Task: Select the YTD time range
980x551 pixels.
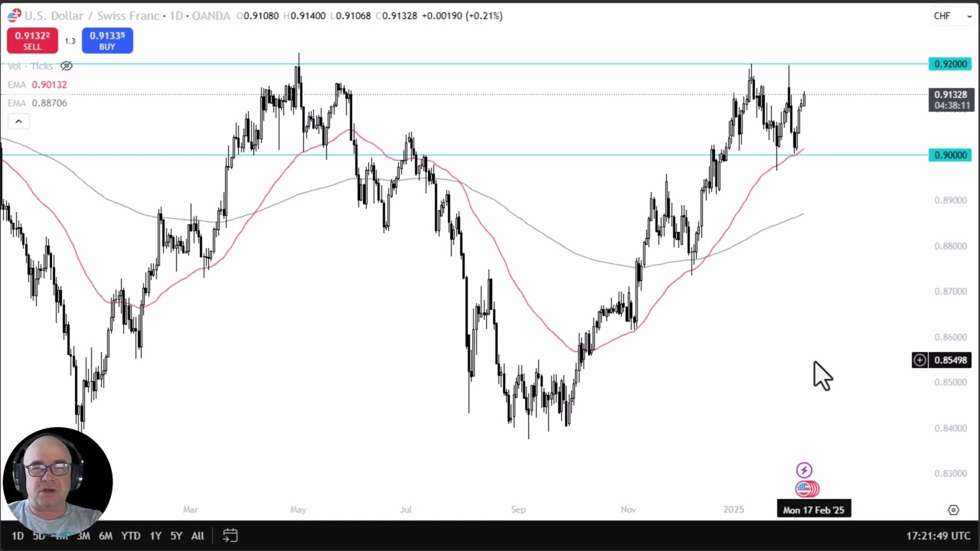Action: [131, 536]
